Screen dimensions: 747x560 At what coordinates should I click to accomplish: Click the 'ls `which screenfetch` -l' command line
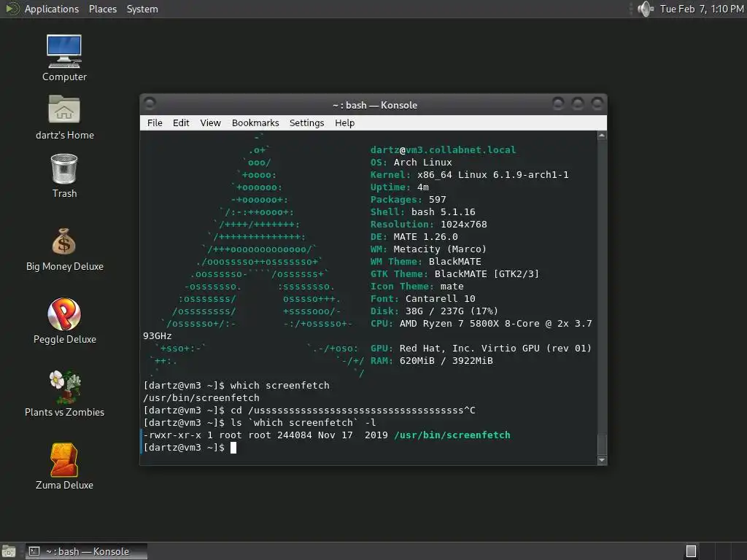[260, 422]
